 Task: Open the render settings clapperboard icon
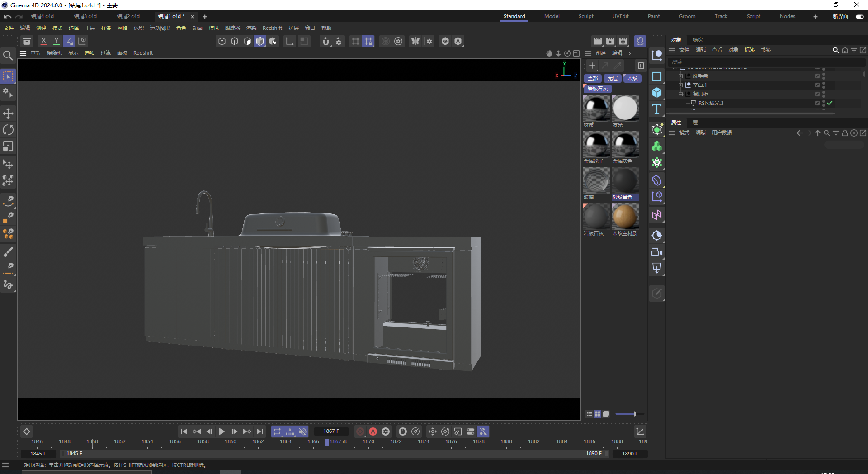coord(623,41)
